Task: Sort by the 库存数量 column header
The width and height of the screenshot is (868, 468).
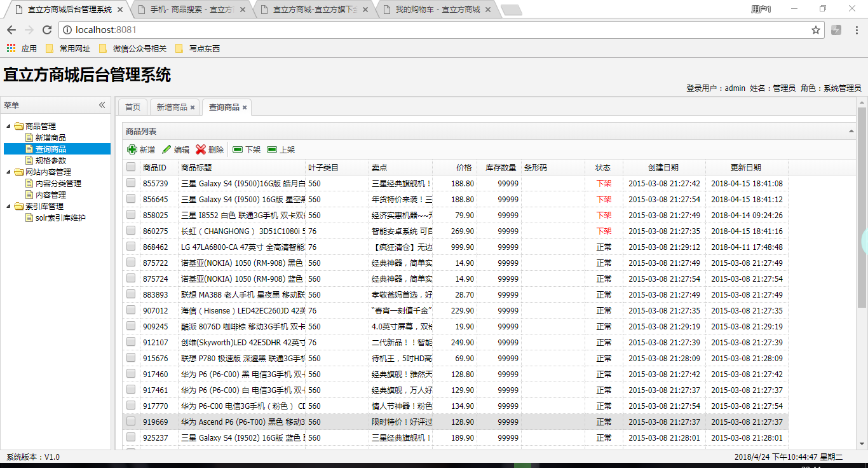Action: tap(499, 167)
